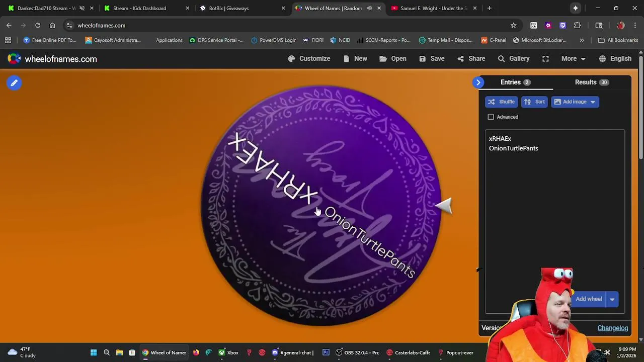Open Chrome profile avatar
Screen dimensions: 644x362
[x=620, y=25]
